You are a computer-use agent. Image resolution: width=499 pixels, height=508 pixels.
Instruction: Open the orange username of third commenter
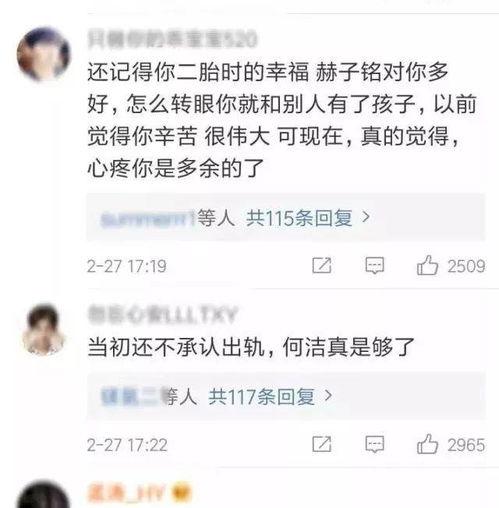[127, 493]
